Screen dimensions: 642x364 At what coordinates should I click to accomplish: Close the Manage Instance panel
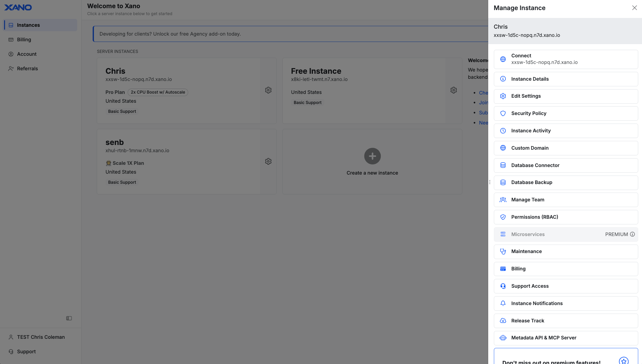pyautogui.click(x=634, y=8)
